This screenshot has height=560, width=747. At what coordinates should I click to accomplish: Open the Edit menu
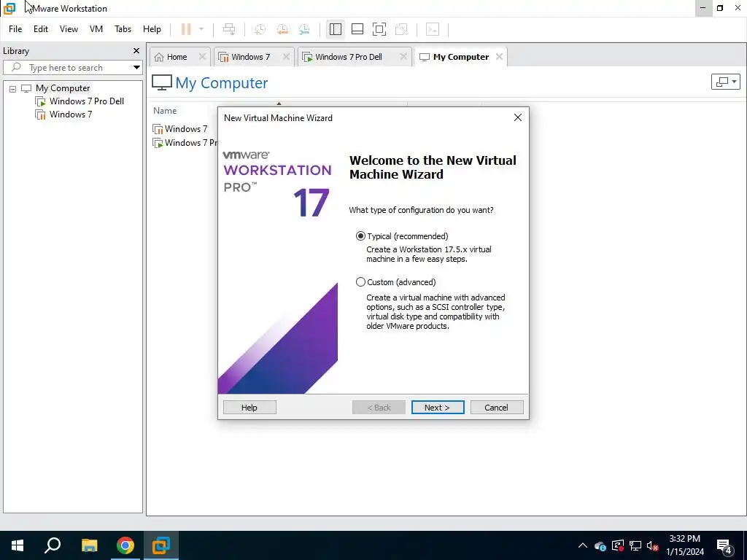[41, 29]
